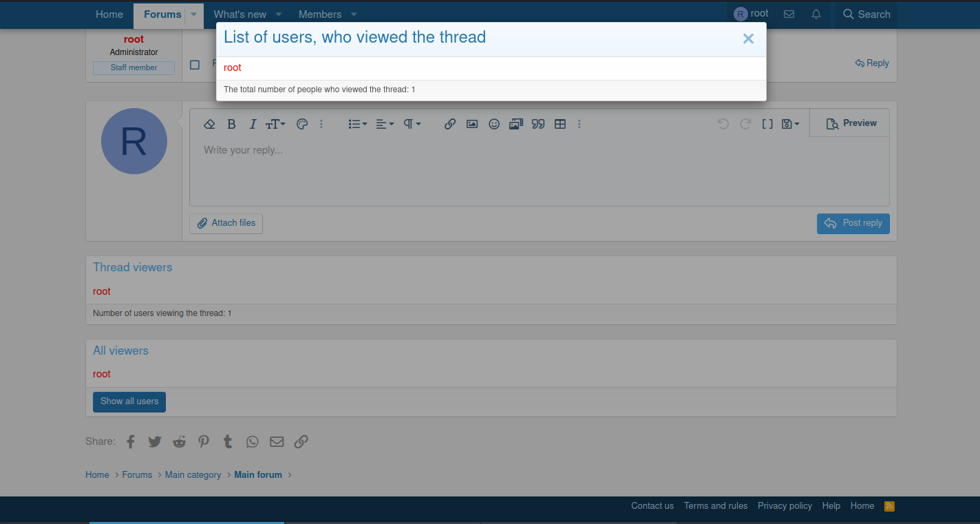Close the thread viewers list dialog
Screen dimensions: 980x524
coord(748,39)
